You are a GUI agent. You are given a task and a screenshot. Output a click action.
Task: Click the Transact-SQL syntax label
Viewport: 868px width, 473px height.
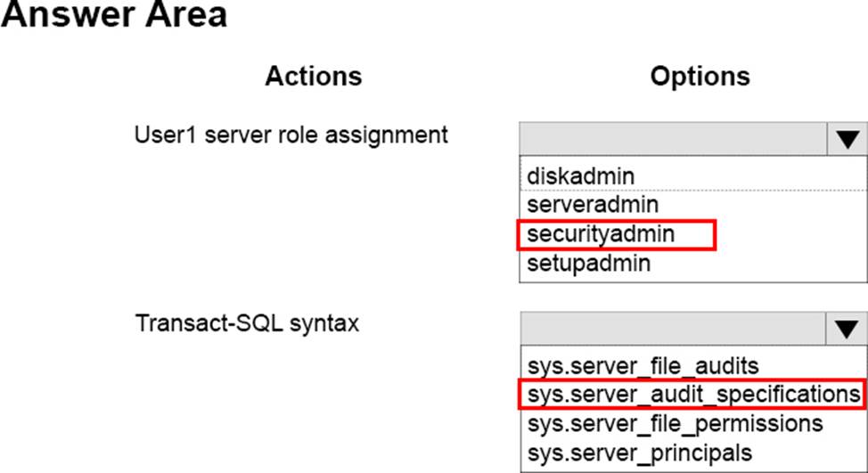(247, 322)
